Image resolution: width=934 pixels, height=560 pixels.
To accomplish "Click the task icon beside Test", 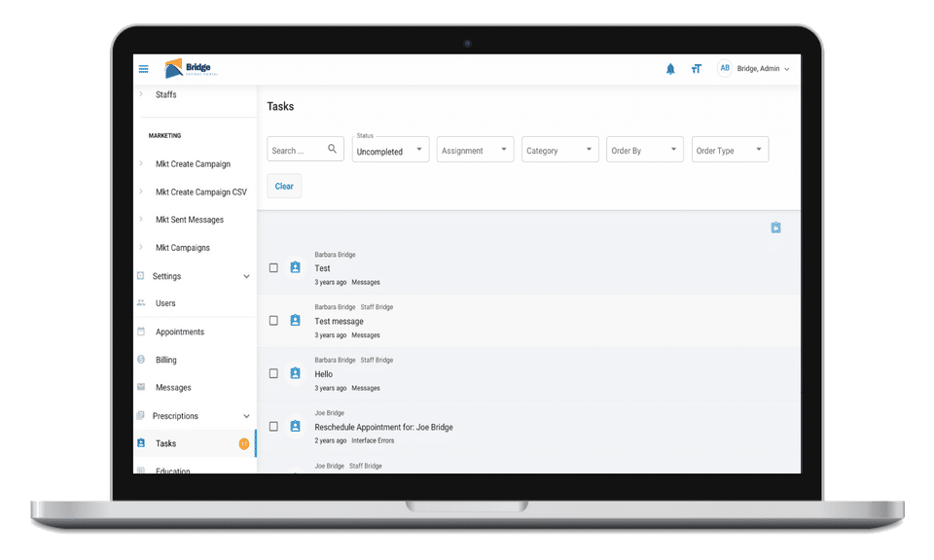I will click(296, 267).
